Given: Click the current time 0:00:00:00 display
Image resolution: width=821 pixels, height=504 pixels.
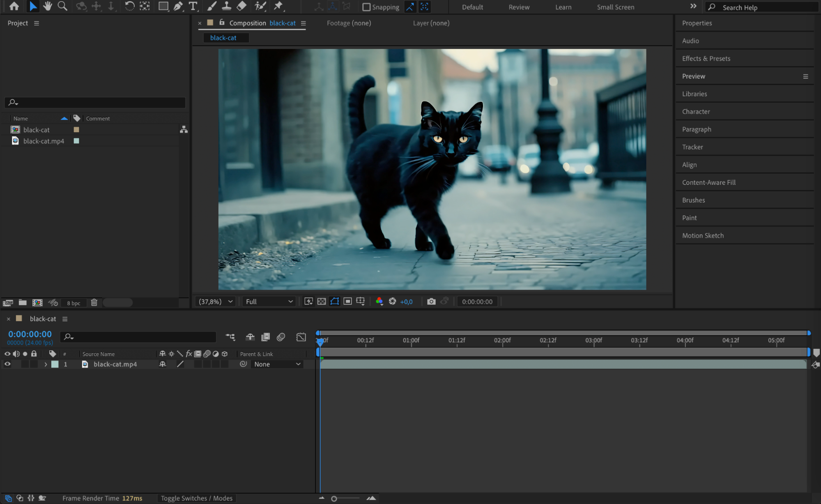Looking at the screenshot, I should (x=30, y=334).
